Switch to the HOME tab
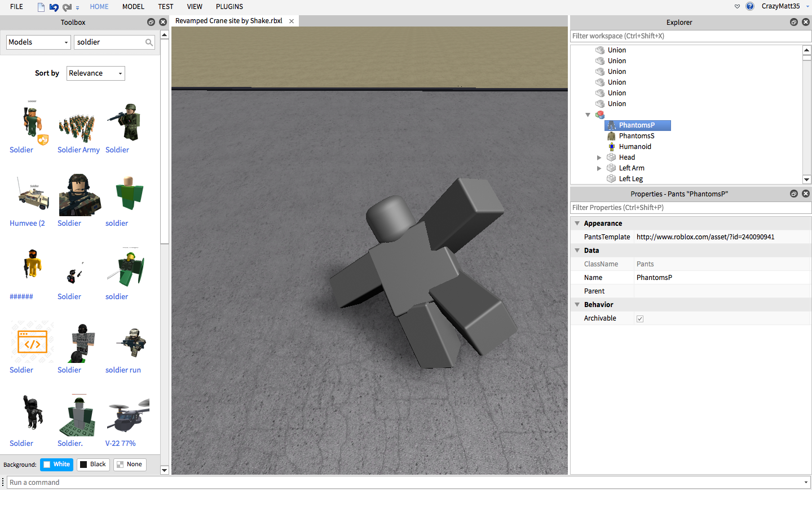 point(99,7)
